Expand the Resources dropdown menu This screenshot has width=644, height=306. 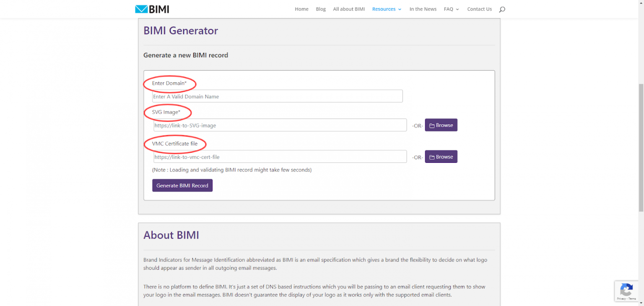387,9
